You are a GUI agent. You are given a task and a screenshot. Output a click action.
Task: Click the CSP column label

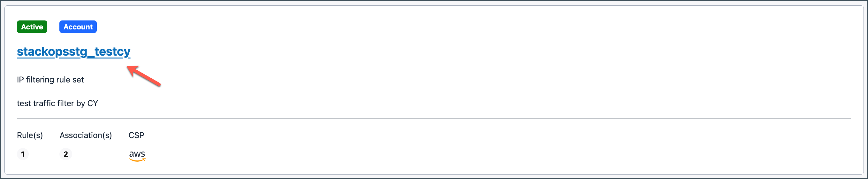(136, 135)
